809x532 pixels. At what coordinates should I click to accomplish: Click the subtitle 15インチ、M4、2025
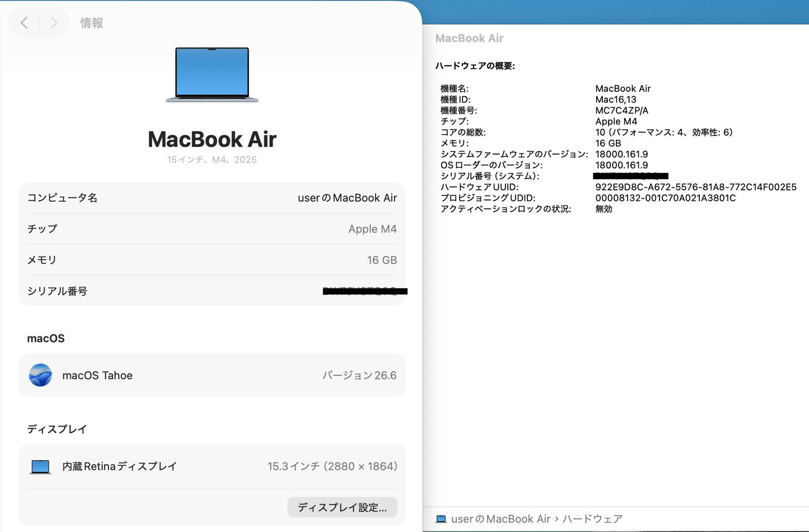[212, 160]
